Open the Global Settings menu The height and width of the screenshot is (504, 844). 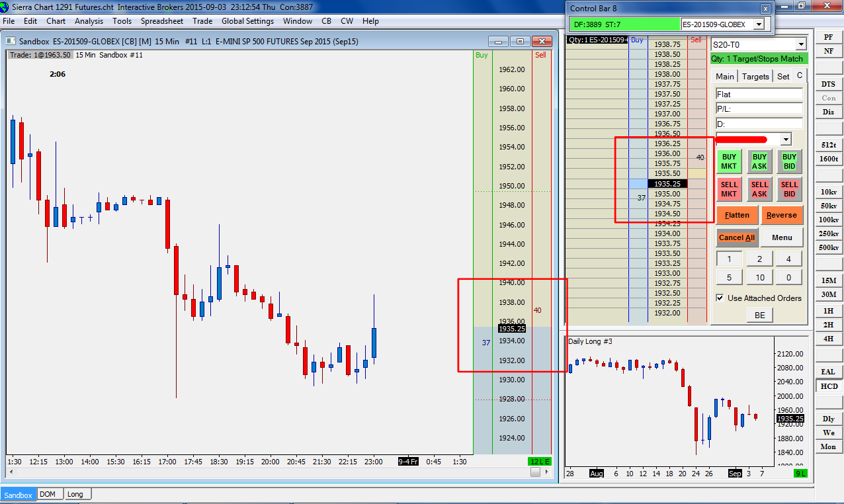[x=247, y=21]
